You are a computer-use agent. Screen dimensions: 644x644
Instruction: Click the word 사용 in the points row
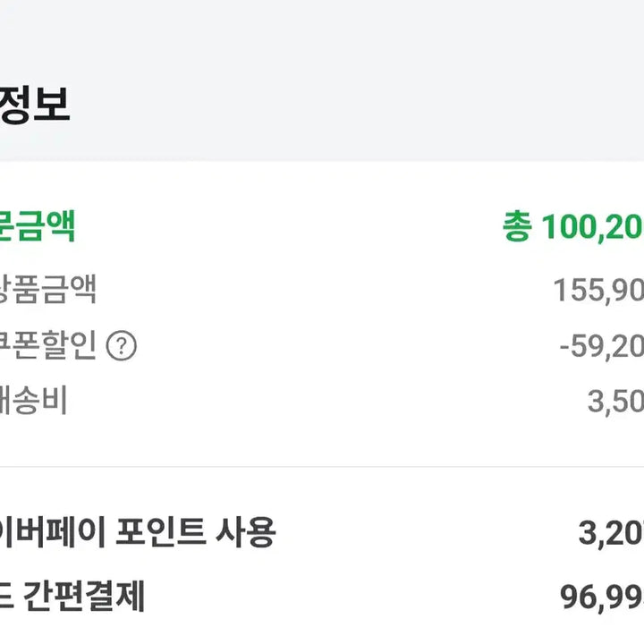tap(245, 533)
